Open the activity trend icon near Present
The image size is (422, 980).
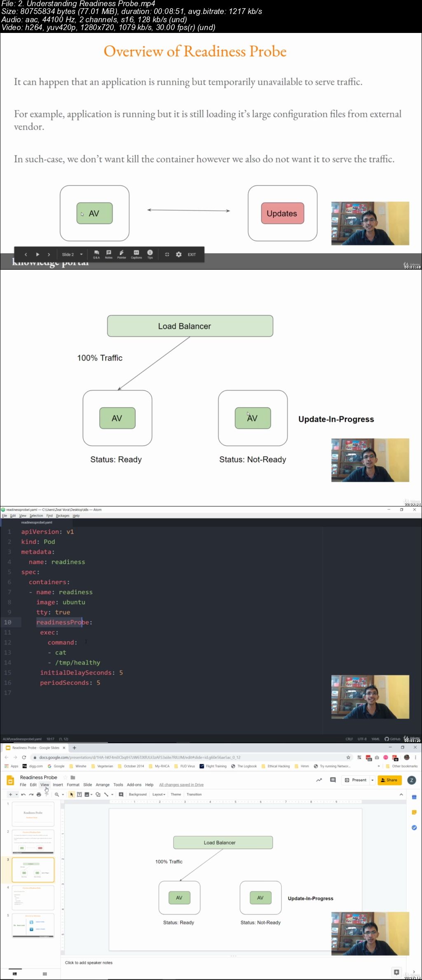point(319,780)
